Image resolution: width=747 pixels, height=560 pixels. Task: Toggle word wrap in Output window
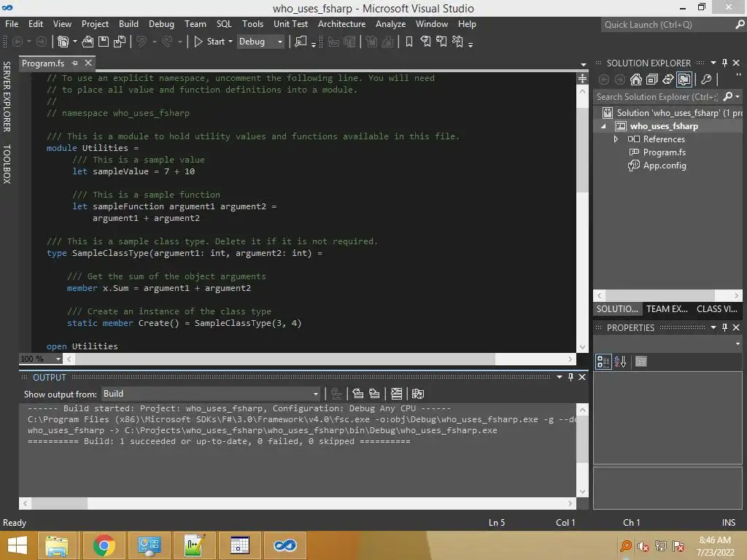418,394
